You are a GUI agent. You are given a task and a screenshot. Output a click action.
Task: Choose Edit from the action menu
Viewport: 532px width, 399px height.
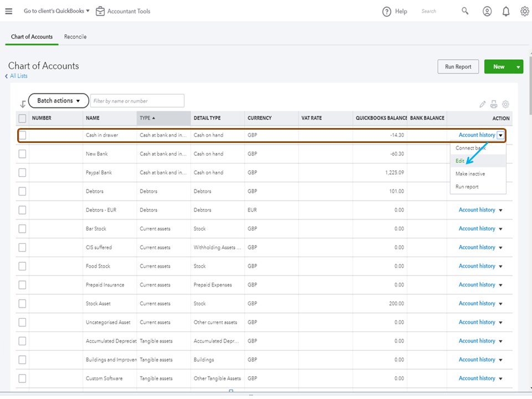460,161
